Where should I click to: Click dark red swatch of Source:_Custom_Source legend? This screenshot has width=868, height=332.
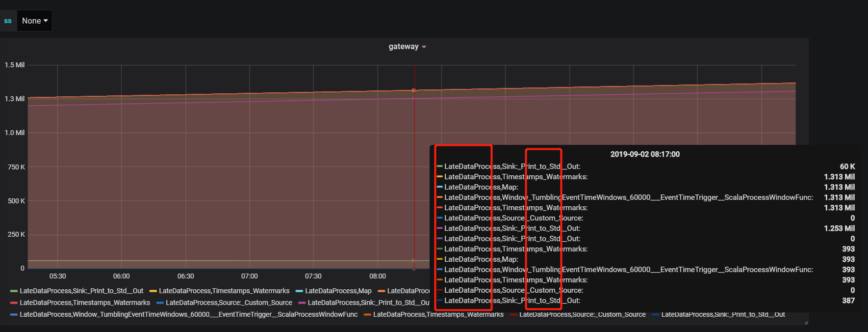[x=513, y=315]
